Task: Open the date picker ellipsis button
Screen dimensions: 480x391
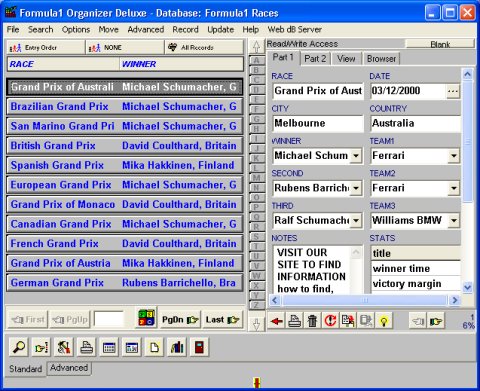Action: 453,91
